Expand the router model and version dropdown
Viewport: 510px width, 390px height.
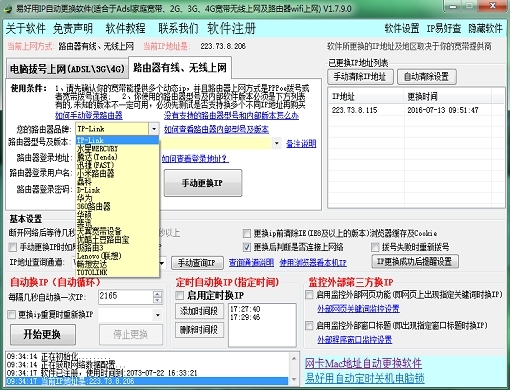tap(276, 143)
